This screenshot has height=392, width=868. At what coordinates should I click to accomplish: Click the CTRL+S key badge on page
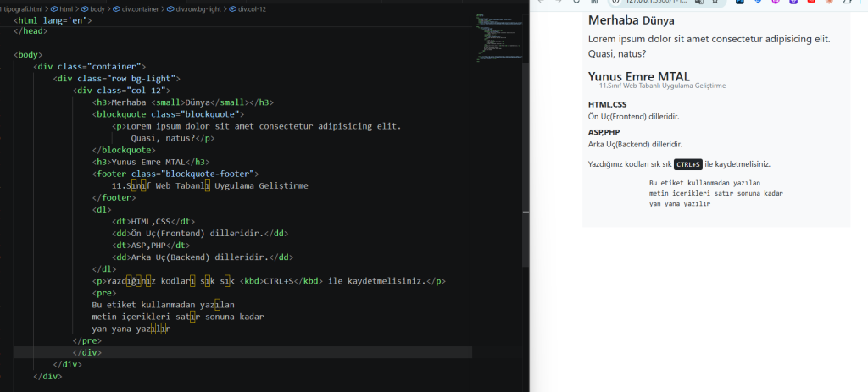687,164
